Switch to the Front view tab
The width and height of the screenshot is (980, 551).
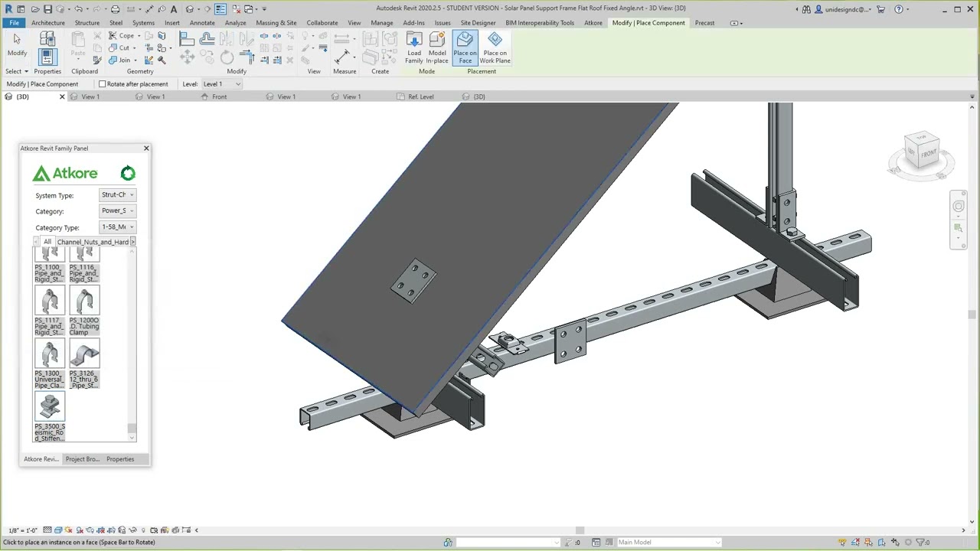(x=219, y=97)
